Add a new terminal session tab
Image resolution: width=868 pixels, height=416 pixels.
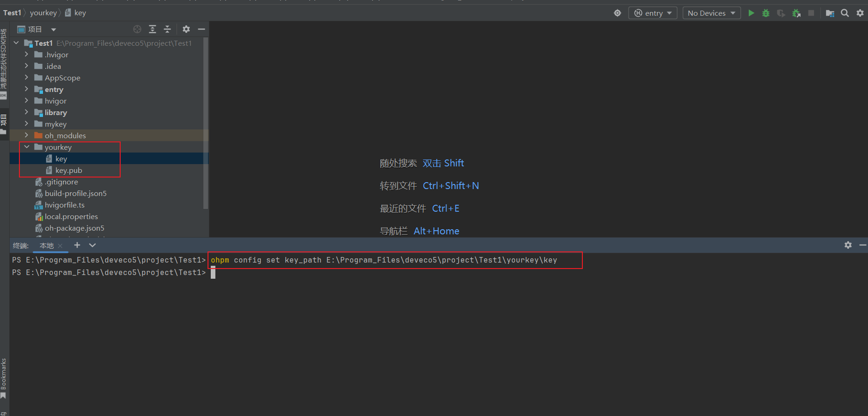pyautogui.click(x=77, y=245)
